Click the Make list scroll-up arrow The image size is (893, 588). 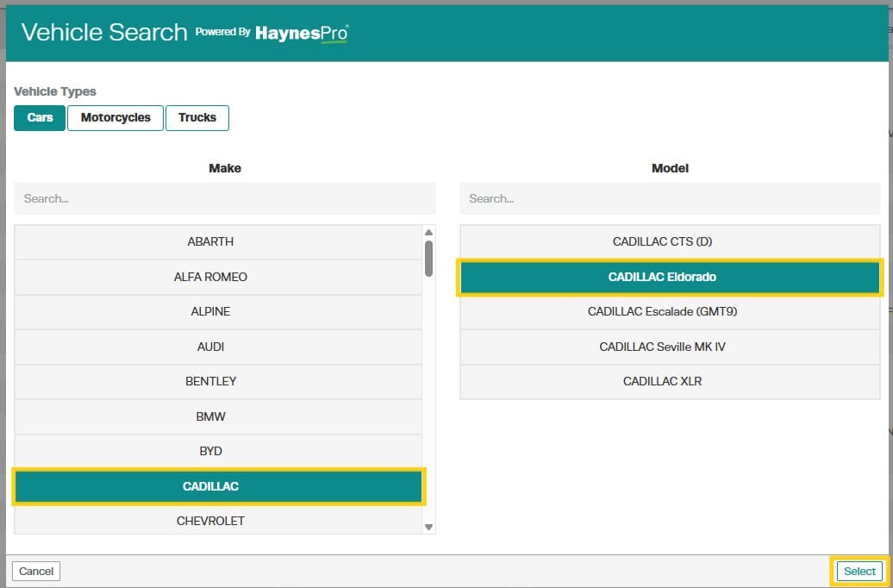tap(429, 233)
